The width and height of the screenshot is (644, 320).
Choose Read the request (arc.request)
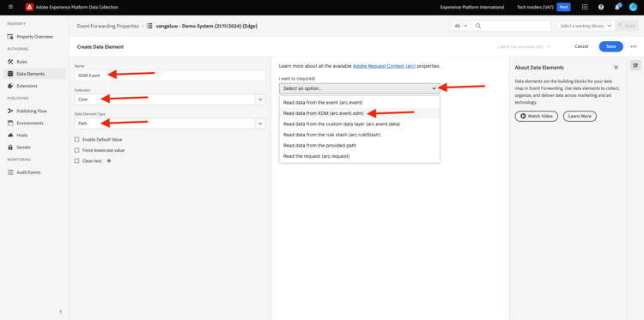360,156
